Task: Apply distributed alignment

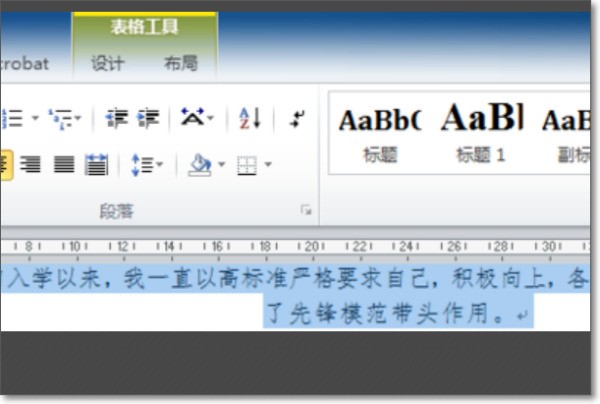Action: pos(96,165)
